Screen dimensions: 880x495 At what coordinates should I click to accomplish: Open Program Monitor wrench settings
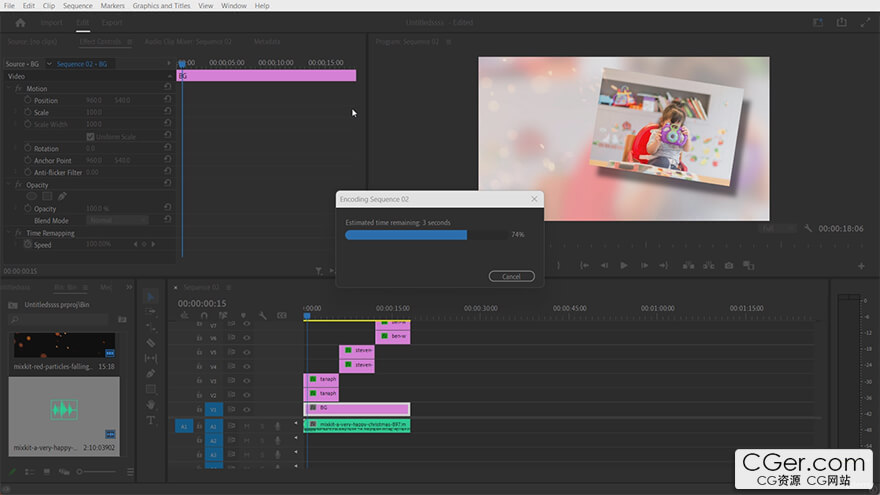tap(808, 229)
